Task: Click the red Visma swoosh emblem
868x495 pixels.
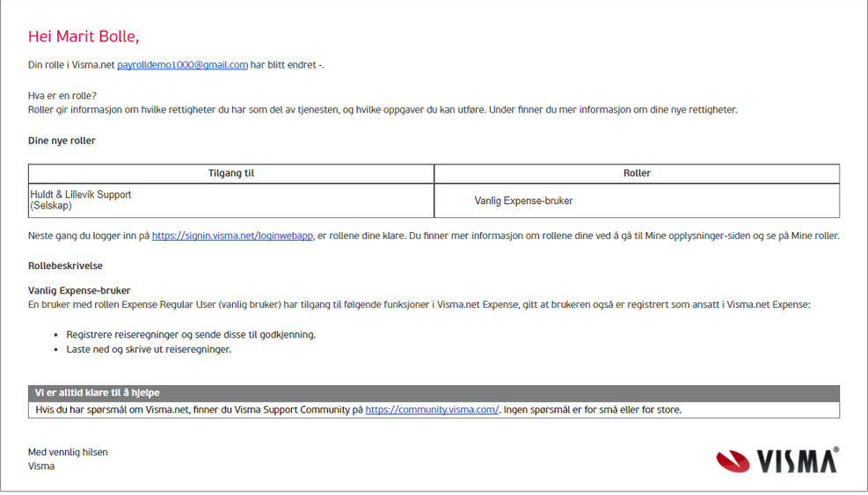Action: [733, 462]
